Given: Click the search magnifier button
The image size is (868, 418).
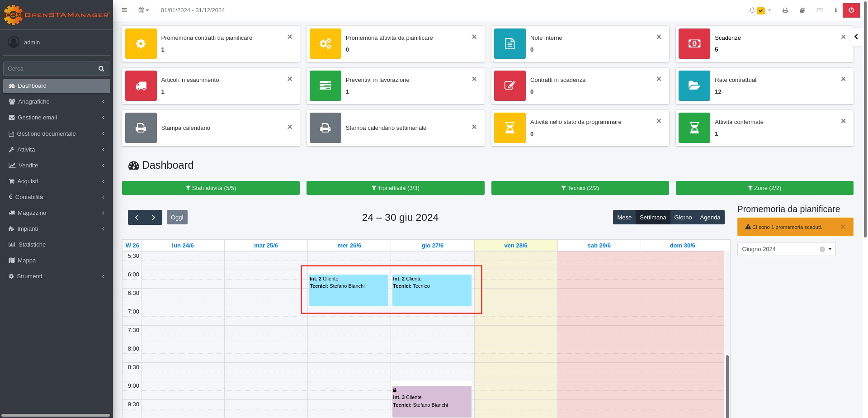Looking at the screenshot, I should pyautogui.click(x=101, y=69).
